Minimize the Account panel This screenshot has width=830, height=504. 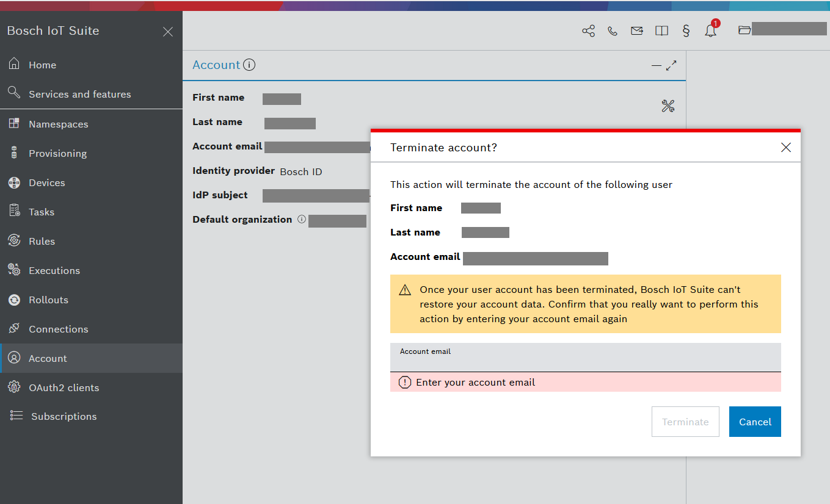[x=657, y=65]
